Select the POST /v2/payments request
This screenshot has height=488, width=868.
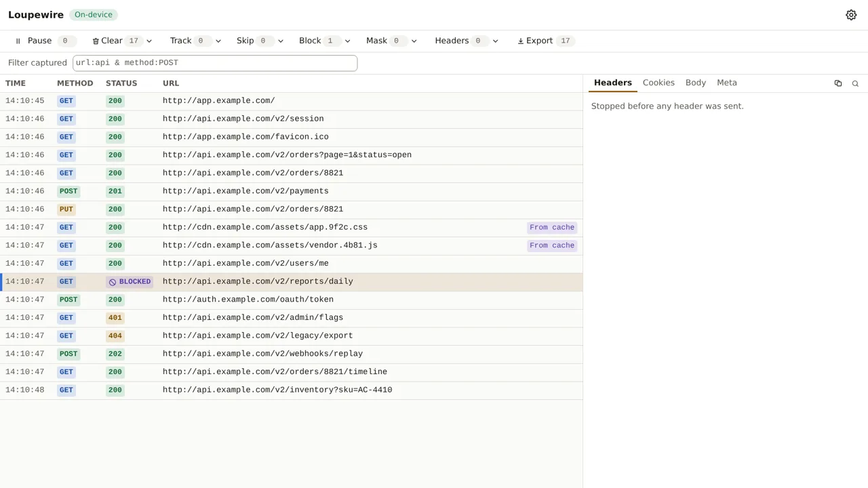[x=292, y=191]
